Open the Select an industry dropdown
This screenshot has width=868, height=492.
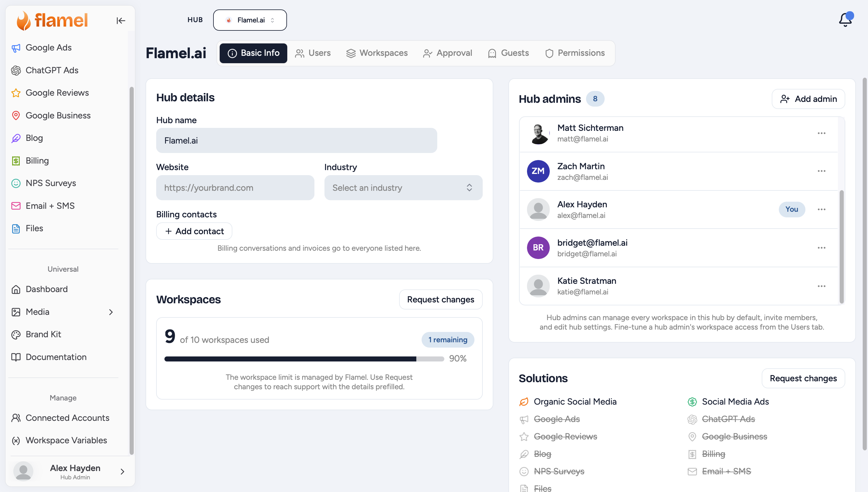403,188
